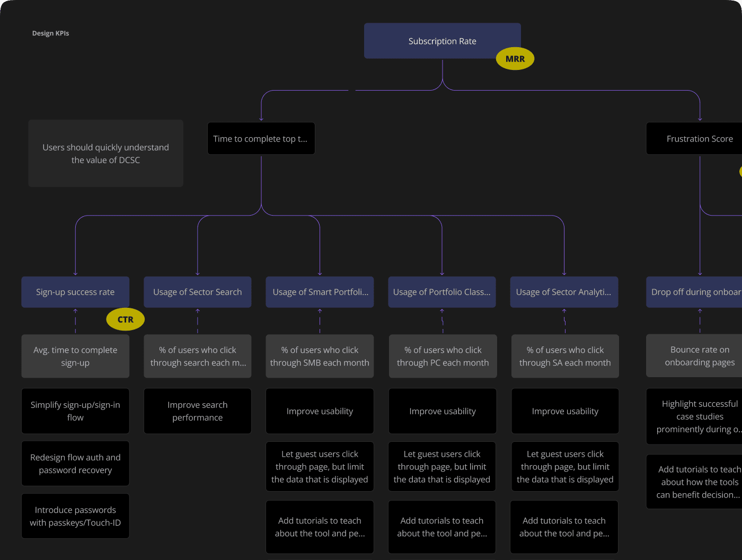Select 'Introduce passwords with passkeys/Touch-ID' card
This screenshot has height=560, width=742.
coord(75,516)
